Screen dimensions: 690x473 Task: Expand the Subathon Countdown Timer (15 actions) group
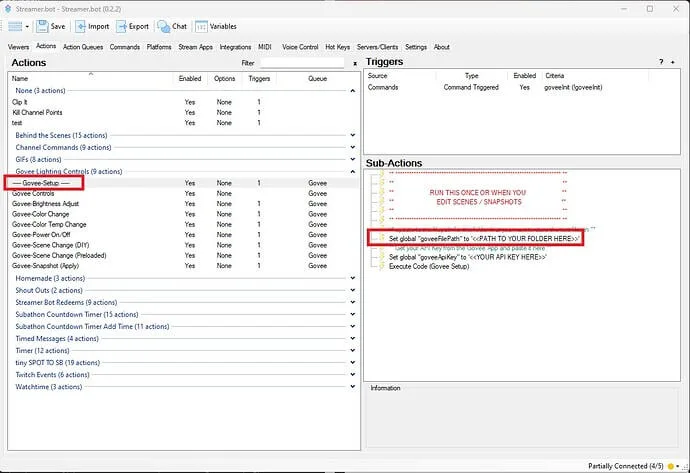click(x=352, y=314)
